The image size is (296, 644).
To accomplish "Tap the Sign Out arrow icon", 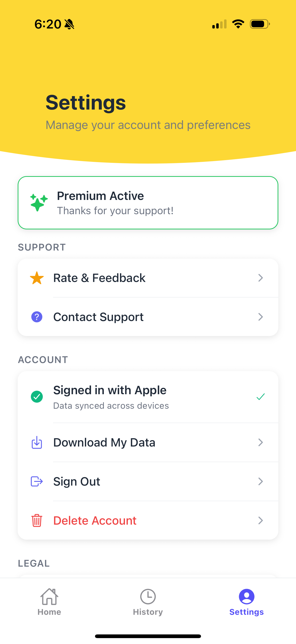I will coord(37,481).
